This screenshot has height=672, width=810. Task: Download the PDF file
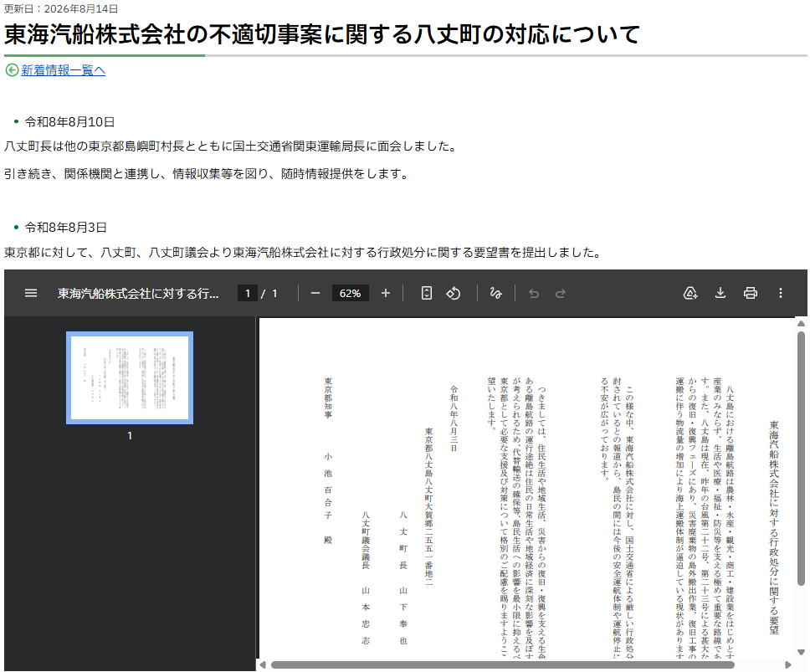(x=720, y=294)
